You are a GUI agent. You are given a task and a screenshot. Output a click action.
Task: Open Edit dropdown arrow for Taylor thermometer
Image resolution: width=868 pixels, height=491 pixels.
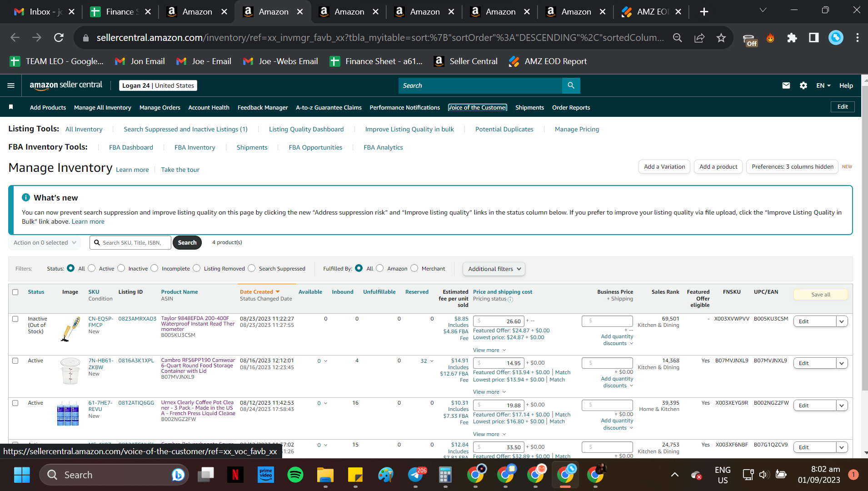pyautogui.click(x=842, y=321)
